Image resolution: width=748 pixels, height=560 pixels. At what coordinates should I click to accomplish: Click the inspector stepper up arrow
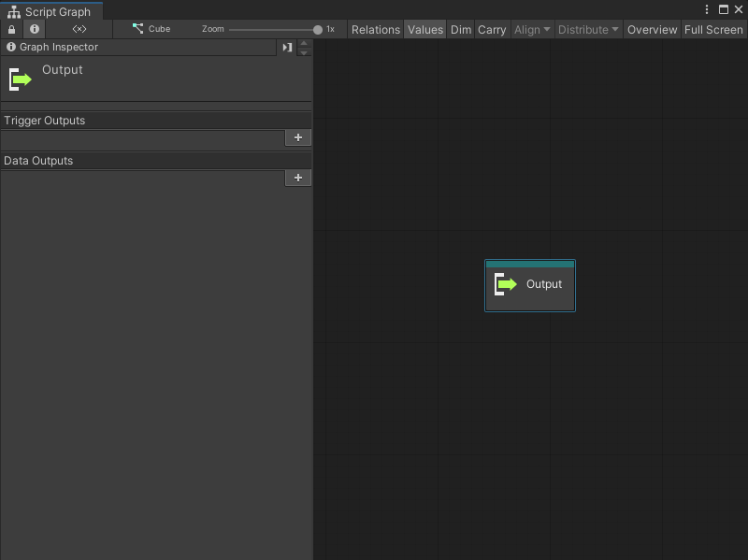click(x=303, y=43)
